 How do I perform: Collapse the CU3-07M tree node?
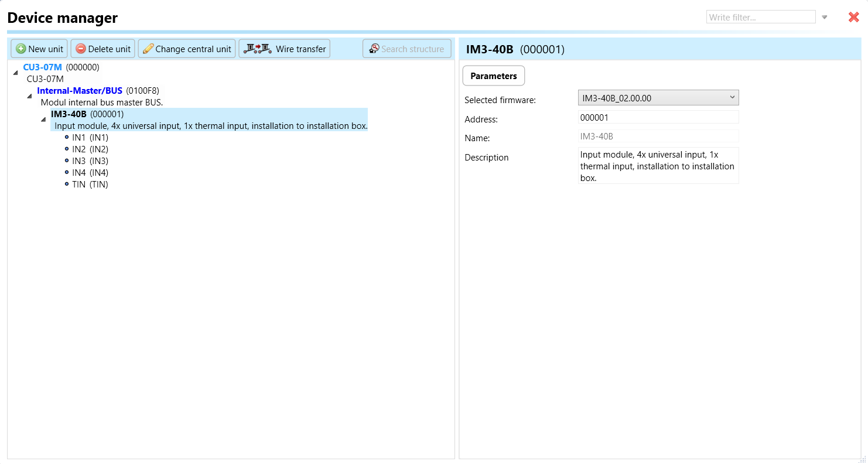pyautogui.click(x=16, y=73)
